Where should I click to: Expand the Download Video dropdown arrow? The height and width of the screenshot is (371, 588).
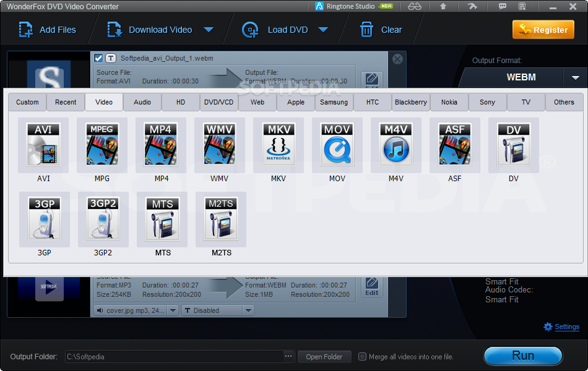[209, 30]
